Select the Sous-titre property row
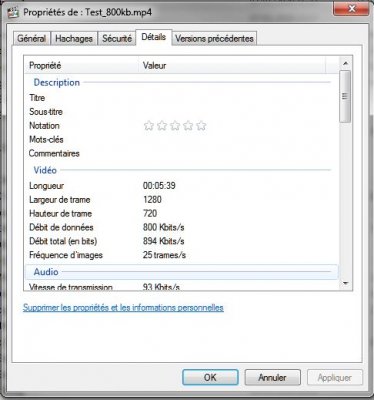This screenshot has width=374, height=400. pyautogui.click(x=182, y=112)
